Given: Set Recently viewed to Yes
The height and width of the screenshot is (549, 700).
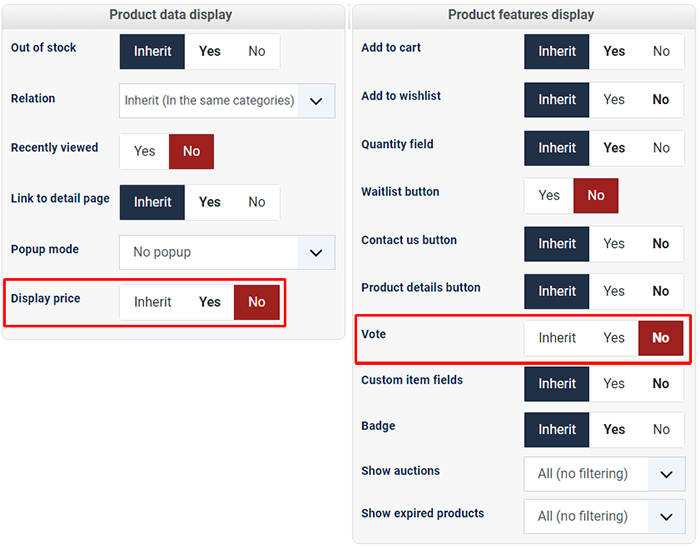Looking at the screenshot, I should (145, 151).
